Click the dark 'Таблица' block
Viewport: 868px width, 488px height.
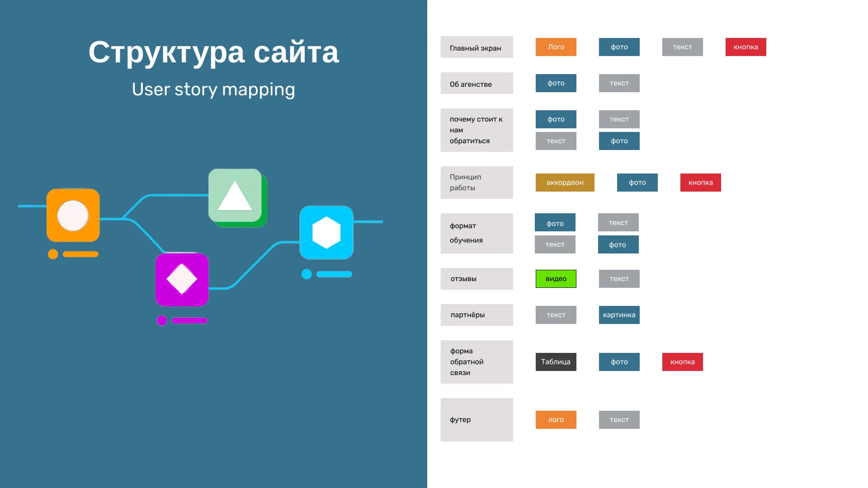(x=556, y=362)
